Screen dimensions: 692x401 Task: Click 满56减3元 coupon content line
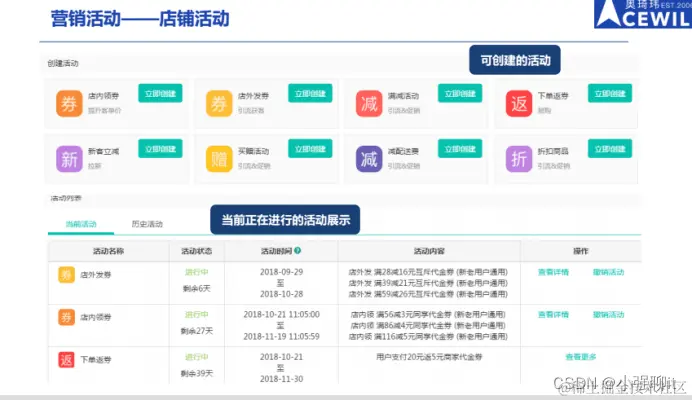click(428, 314)
